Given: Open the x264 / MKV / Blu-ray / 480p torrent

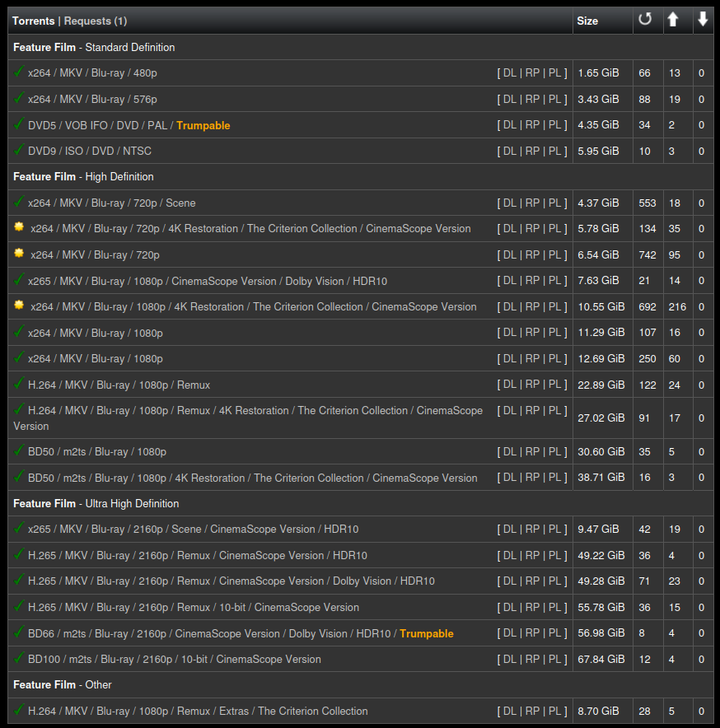Looking at the screenshot, I should (x=92, y=73).
